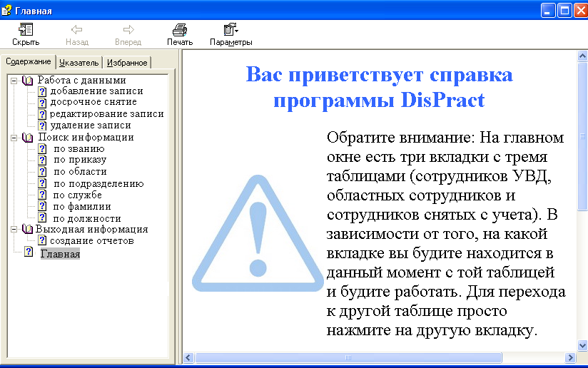Screen dimensions: 588x368
Task: Collapse the Поиск информации node
Action: click(14, 138)
